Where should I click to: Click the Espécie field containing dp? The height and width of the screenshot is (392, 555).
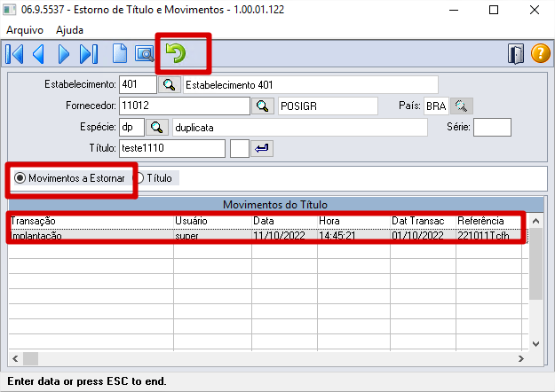[x=132, y=127]
